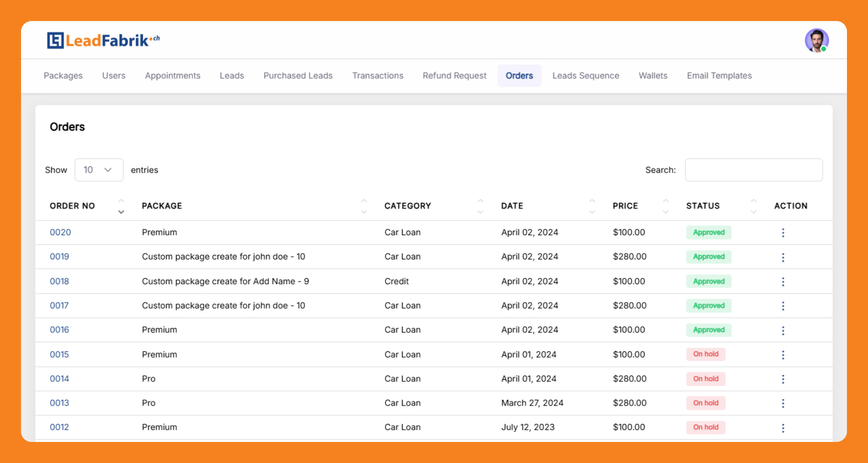Open the user profile avatar

816,41
